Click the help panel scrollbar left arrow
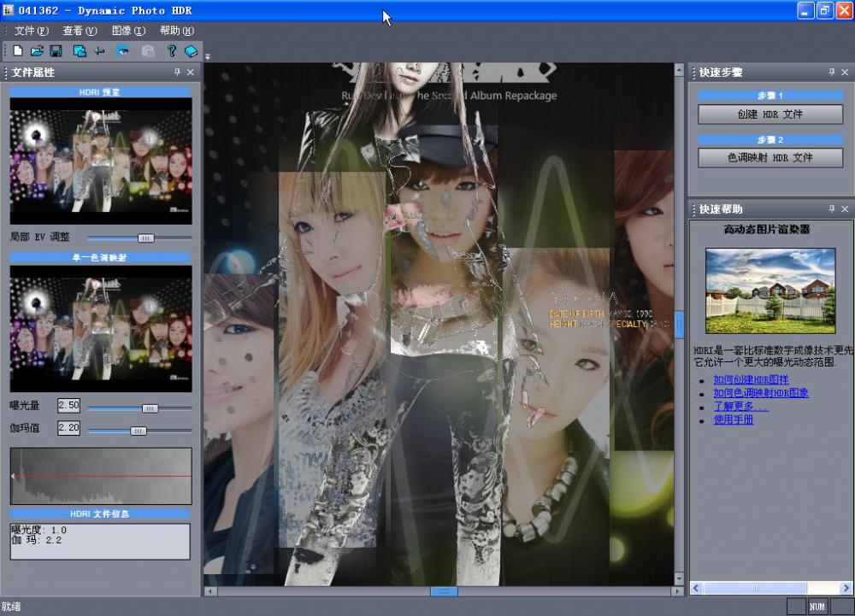This screenshot has height=616, width=855. pos(696,588)
